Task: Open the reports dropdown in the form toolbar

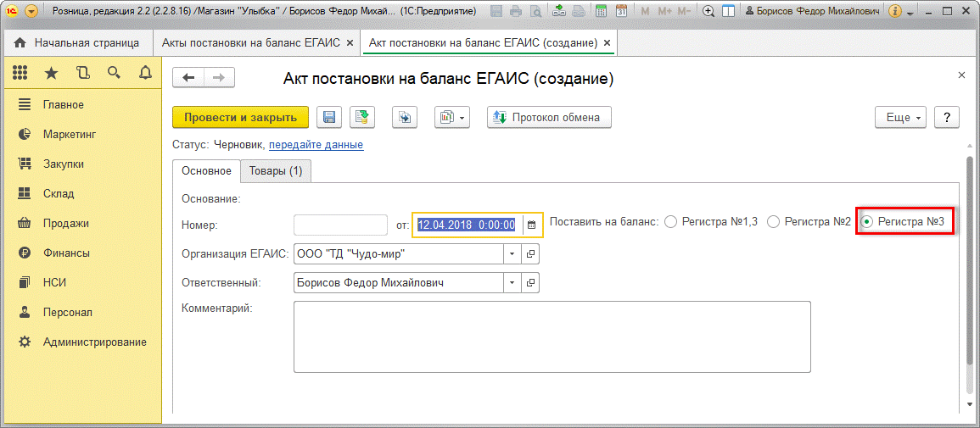Action: point(452,117)
